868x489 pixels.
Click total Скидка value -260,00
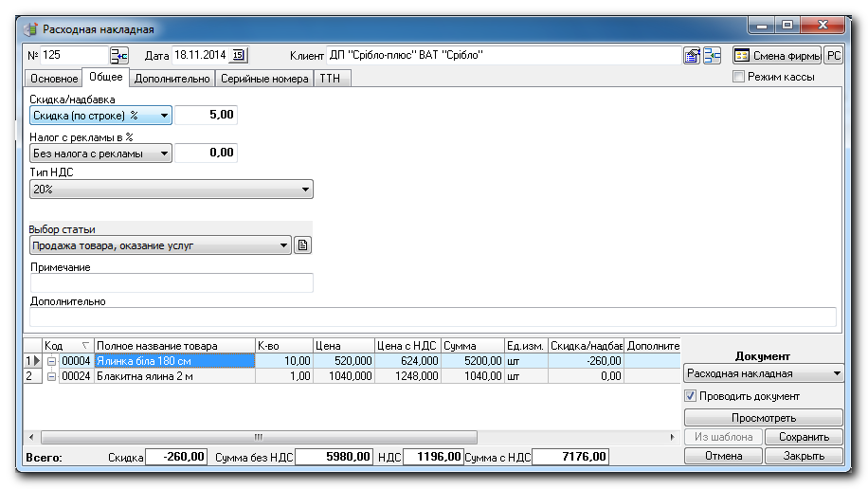pos(176,457)
